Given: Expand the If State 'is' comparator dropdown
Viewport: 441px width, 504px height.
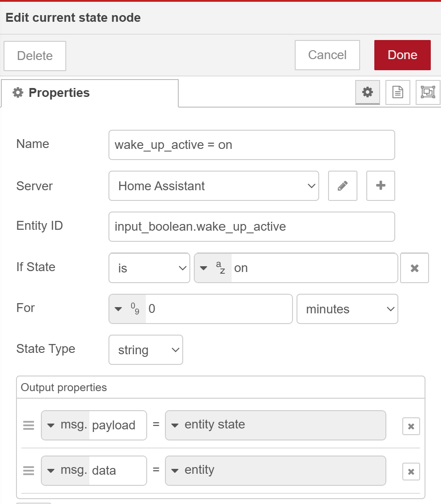Looking at the screenshot, I should click(149, 268).
